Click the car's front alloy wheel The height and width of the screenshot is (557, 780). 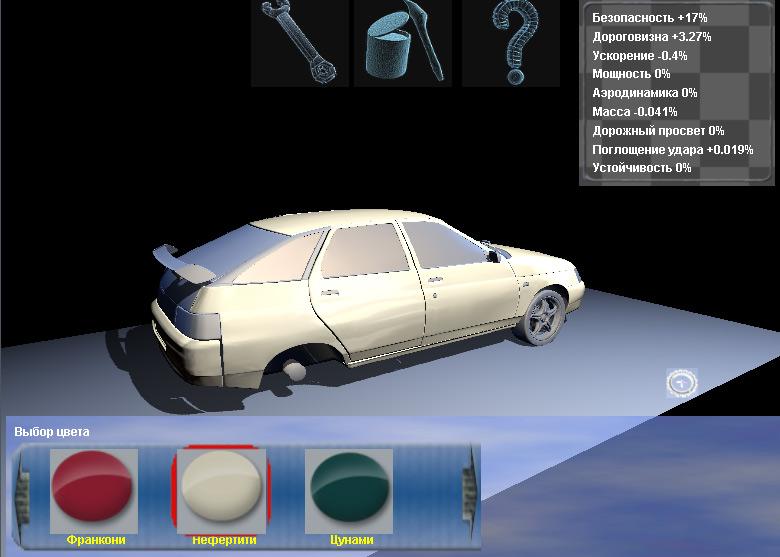545,316
